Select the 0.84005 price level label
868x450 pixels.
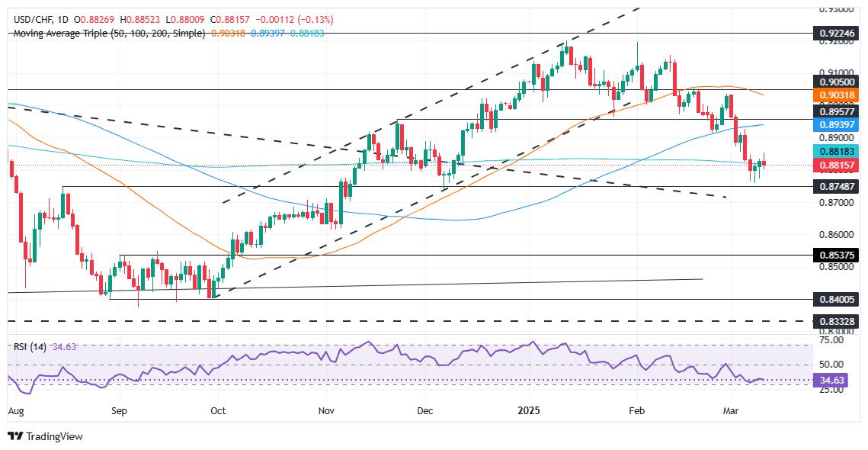836,300
